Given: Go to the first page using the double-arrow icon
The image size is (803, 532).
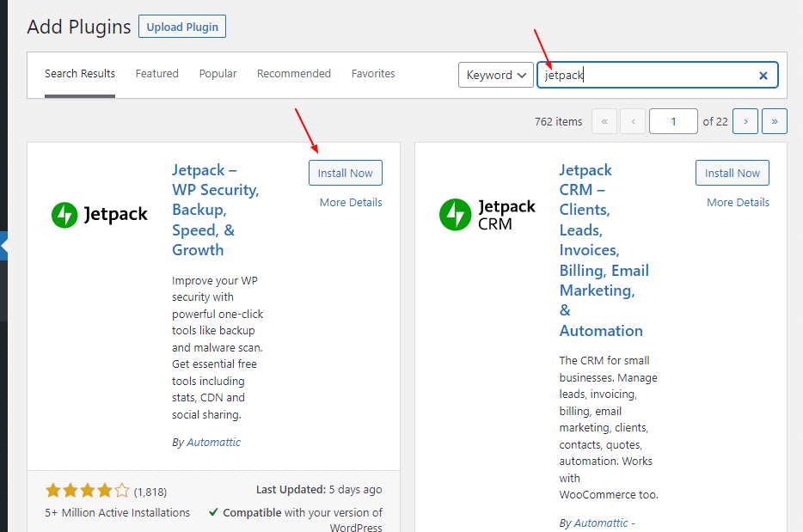Looking at the screenshot, I should pos(604,121).
